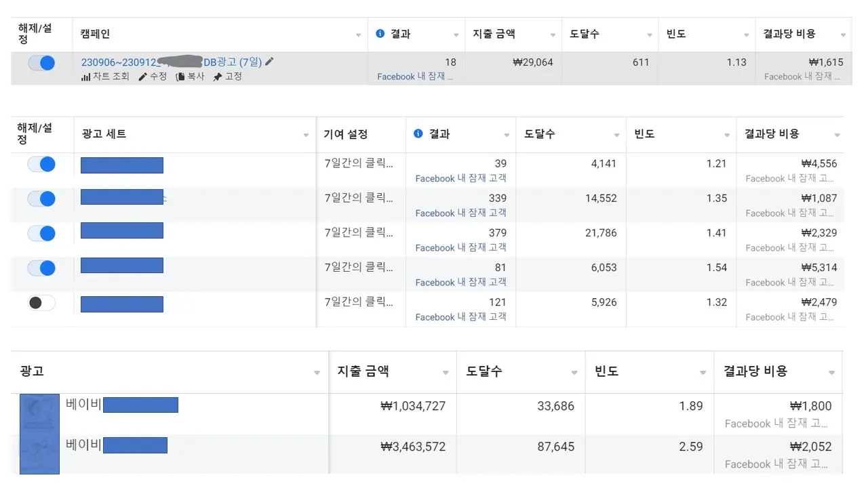Open the 광고 column header dropdown

(x=317, y=371)
